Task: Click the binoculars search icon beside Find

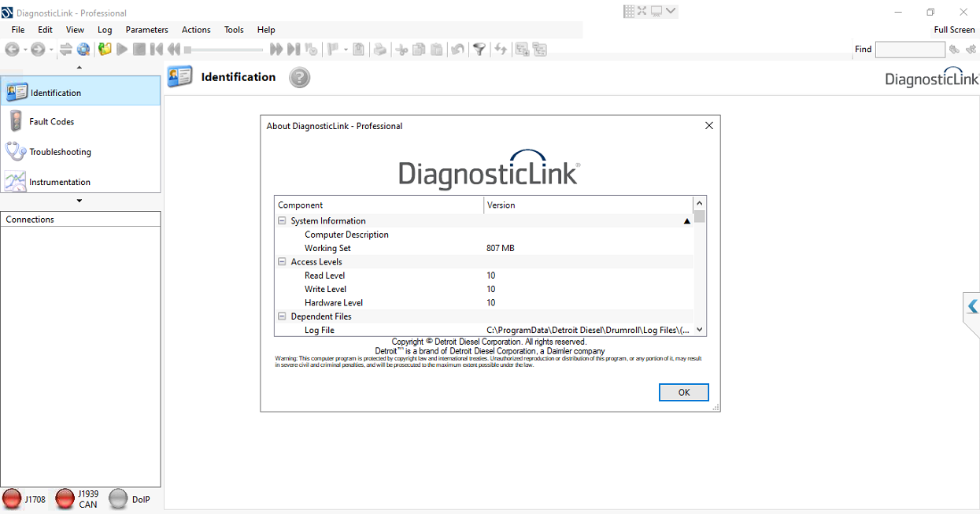Action: 953,49
